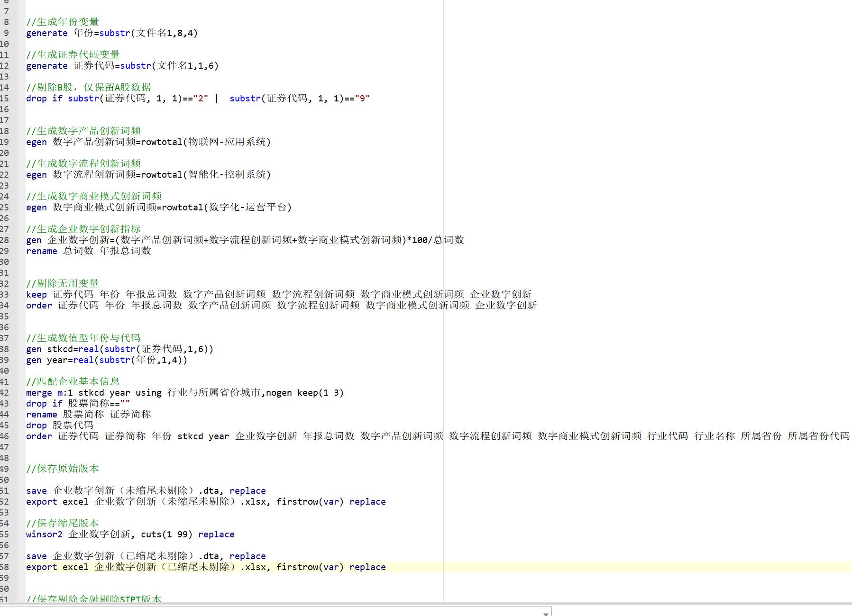Viewport: 852px width, 616px height.
Task: Click the line with rowtotal(智能化-控制系统)
Action: pyautogui.click(x=148, y=174)
